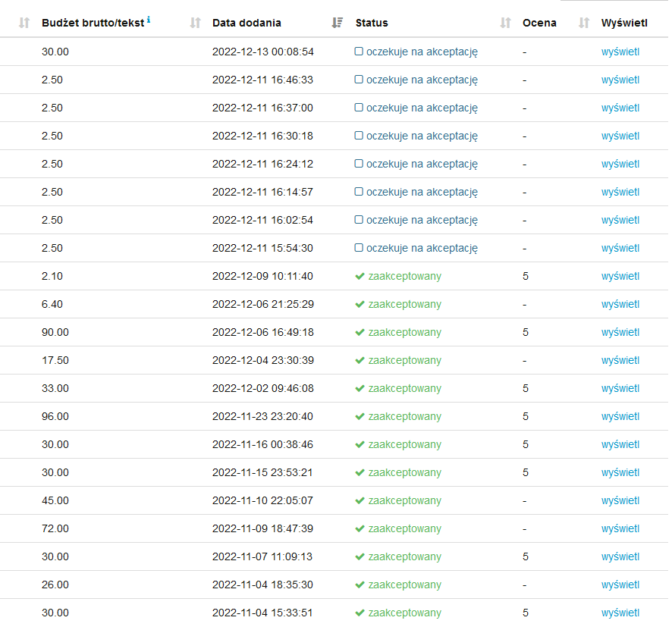672x630 pixels.
Task: Click the descending sort icon for Data dodania
Action: (x=338, y=23)
